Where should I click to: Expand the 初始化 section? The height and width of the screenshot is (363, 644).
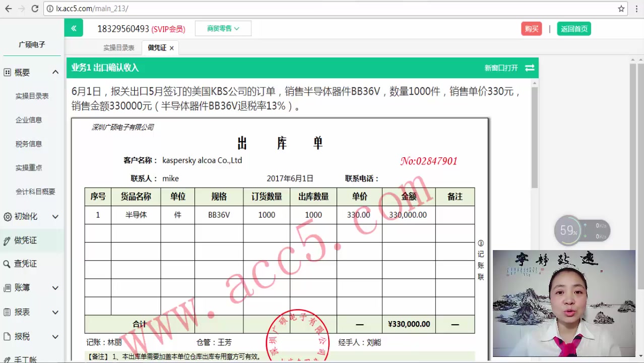55,216
